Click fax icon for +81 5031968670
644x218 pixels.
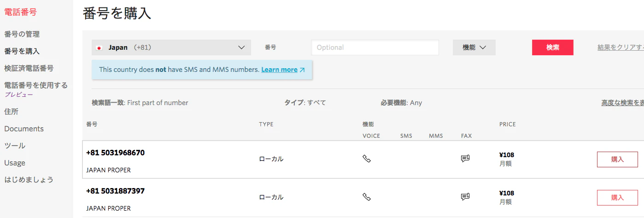(x=465, y=159)
